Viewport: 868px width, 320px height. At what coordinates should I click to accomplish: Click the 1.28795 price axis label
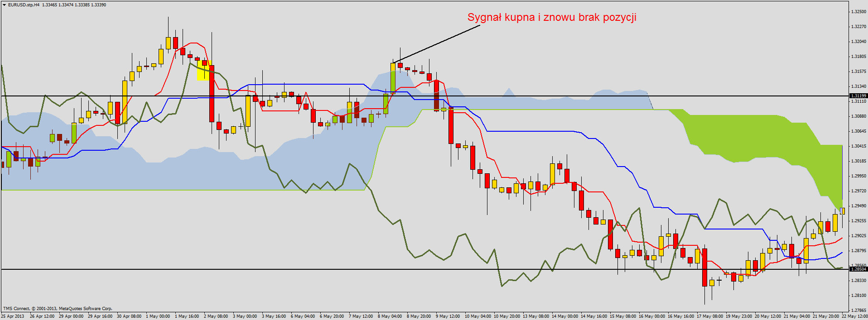click(x=858, y=251)
